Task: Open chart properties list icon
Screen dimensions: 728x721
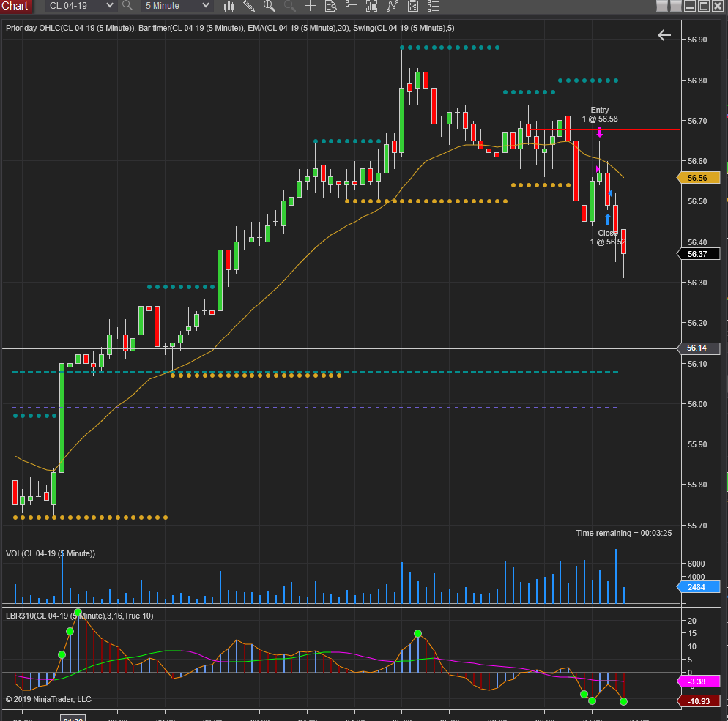Action: 433,6
